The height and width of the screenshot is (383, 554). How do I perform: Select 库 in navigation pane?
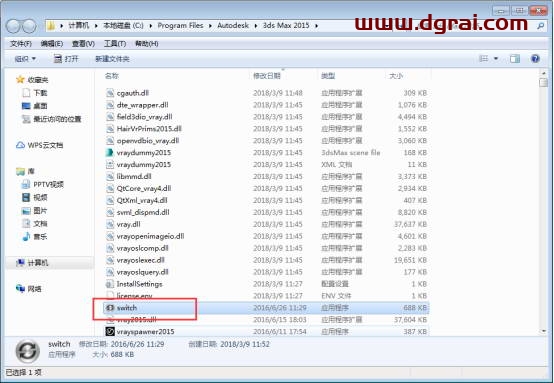tap(31, 171)
